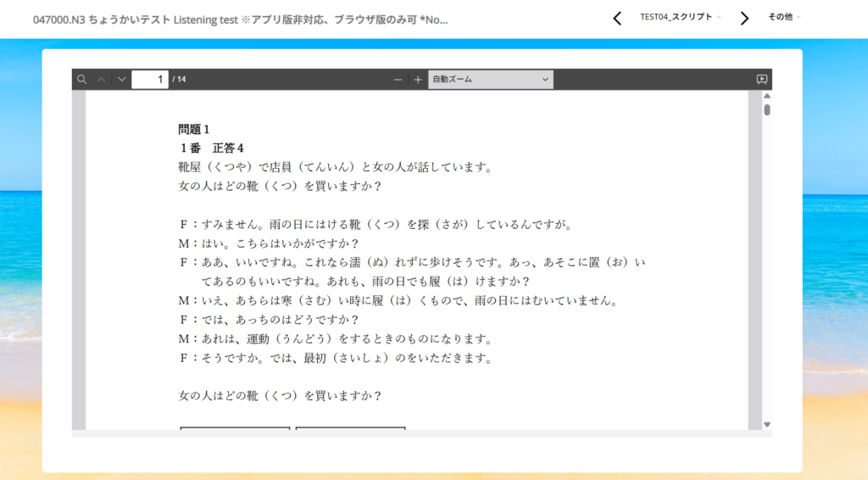868x480 pixels.
Task: Open the PDF search magnifier
Action: point(82,80)
